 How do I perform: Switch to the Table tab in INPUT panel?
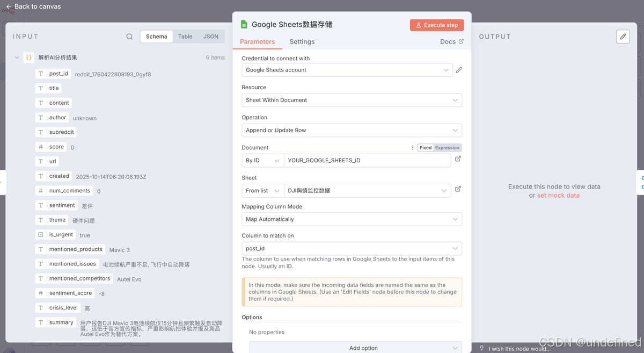pyautogui.click(x=185, y=36)
